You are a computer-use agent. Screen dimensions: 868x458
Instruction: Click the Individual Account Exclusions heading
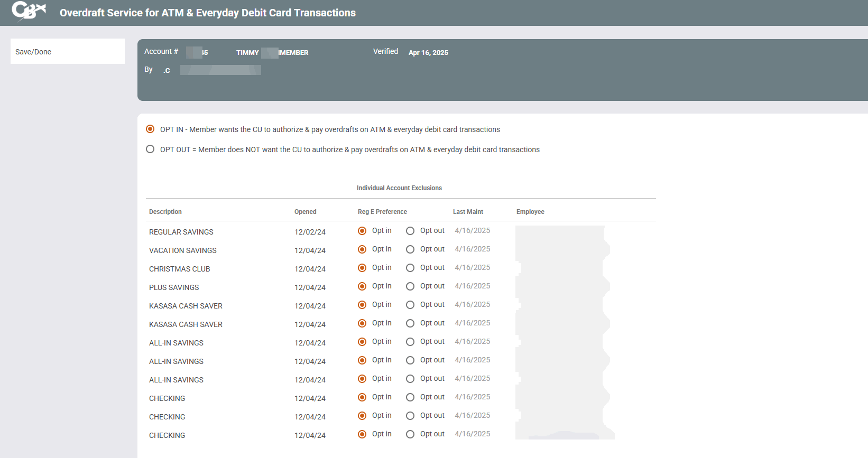(x=399, y=188)
